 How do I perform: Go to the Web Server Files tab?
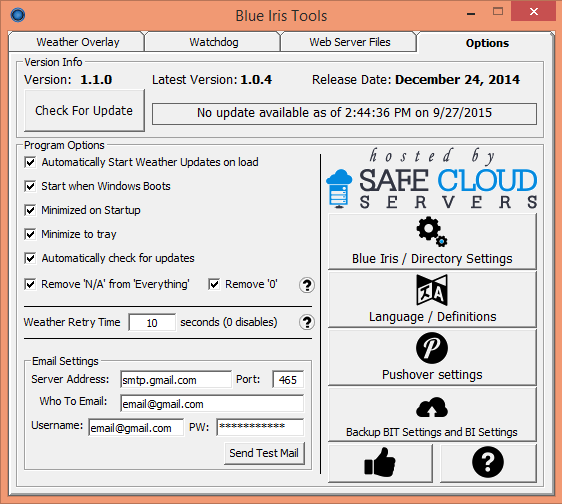point(350,42)
